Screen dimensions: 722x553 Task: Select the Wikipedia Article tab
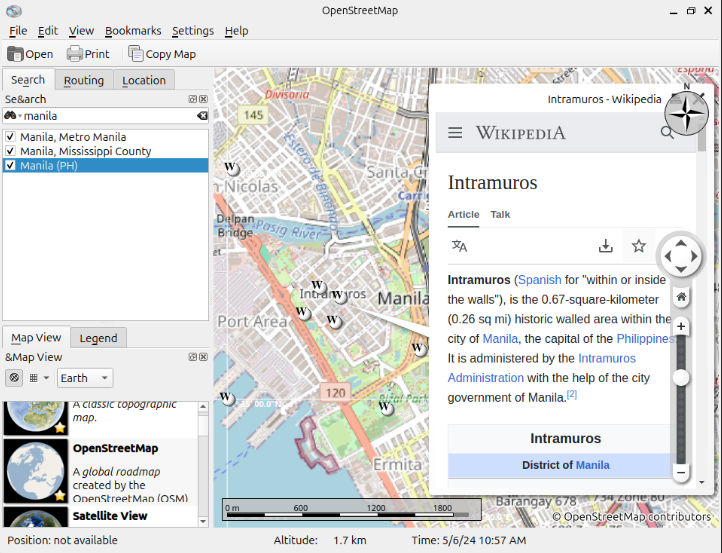point(463,215)
